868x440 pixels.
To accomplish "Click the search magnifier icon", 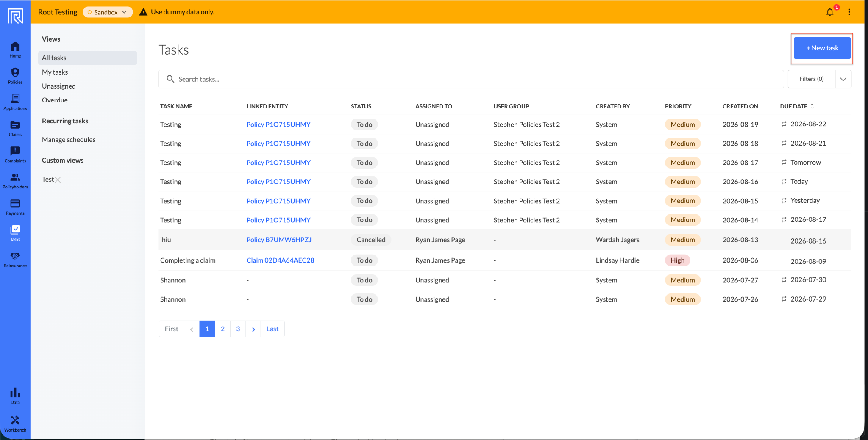I will [x=170, y=79].
